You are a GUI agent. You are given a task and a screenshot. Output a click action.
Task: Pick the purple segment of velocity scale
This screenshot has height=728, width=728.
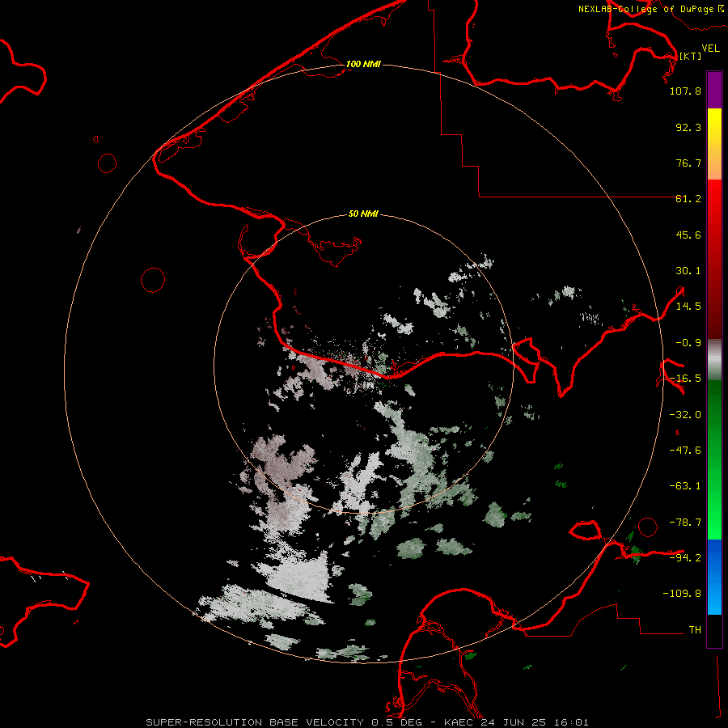tap(714, 90)
